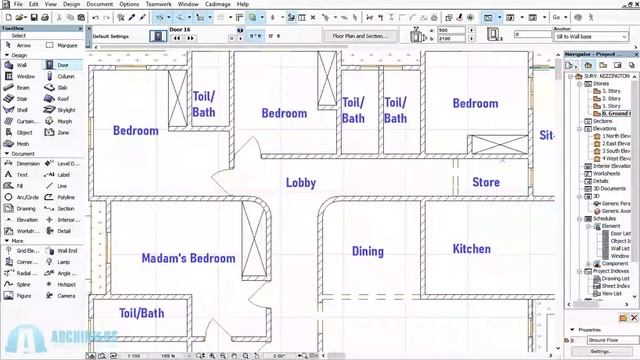Choose the Curtain Wall tool

(x=20, y=121)
